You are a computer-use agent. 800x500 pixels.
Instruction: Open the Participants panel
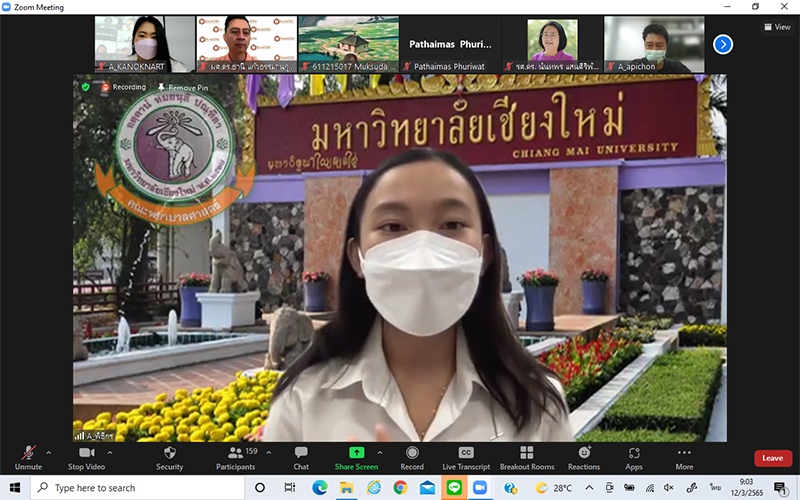pos(236,458)
